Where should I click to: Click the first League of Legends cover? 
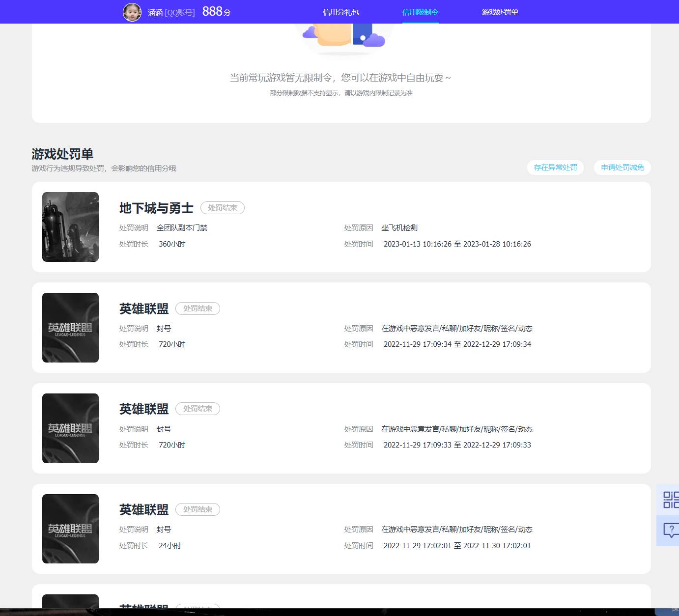(70, 328)
